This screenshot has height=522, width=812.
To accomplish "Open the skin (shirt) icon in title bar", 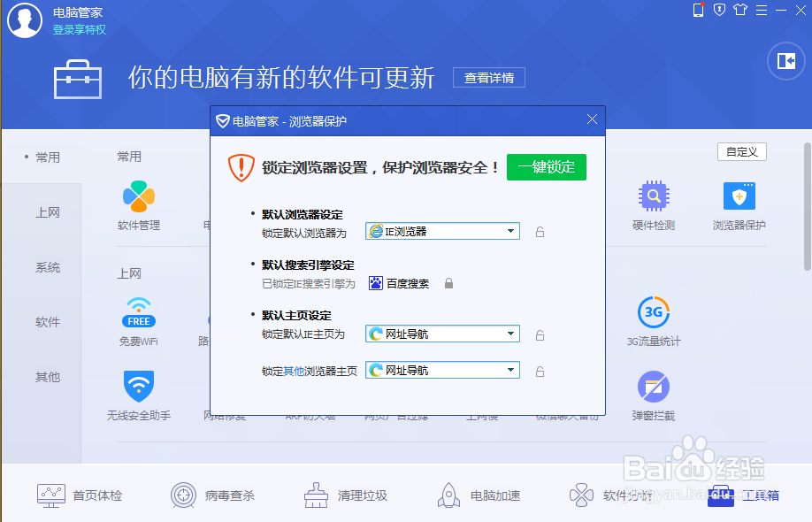I will (740, 10).
